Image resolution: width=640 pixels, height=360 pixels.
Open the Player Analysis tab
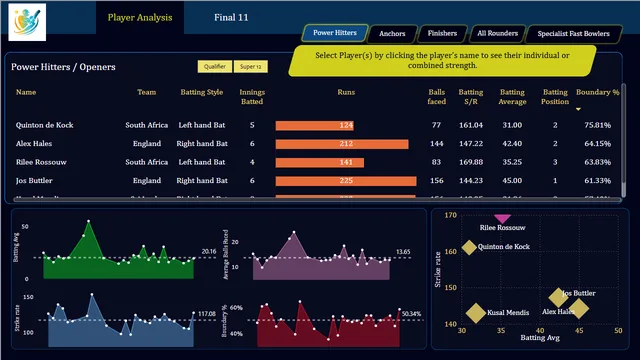(140, 18)
